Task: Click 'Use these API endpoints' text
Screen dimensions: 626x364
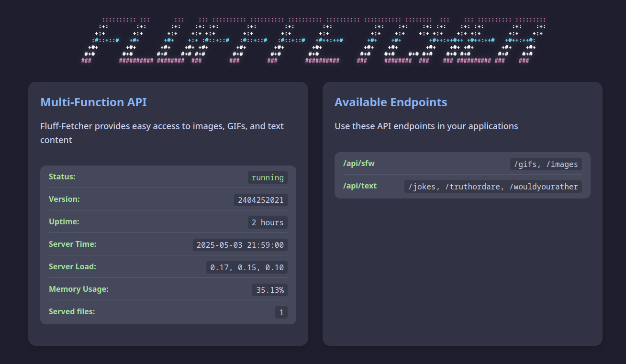Action: click(x=426, y=126)
